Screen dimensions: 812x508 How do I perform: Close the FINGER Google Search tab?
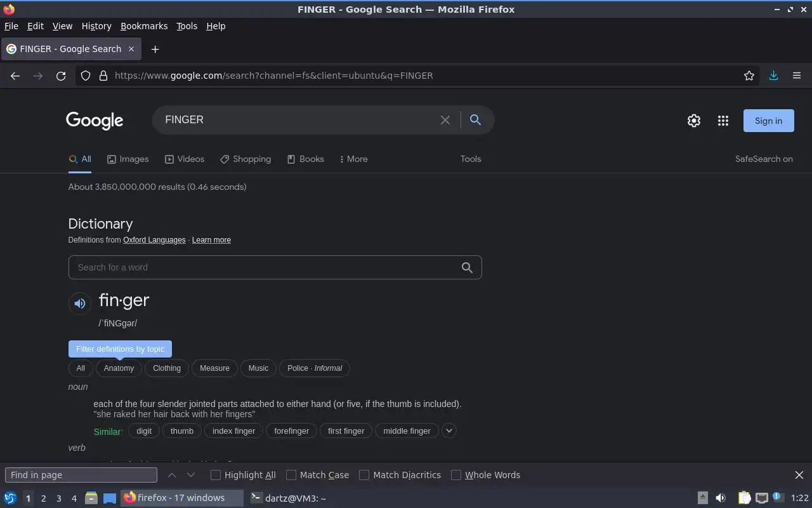click(x=131, y=49)
